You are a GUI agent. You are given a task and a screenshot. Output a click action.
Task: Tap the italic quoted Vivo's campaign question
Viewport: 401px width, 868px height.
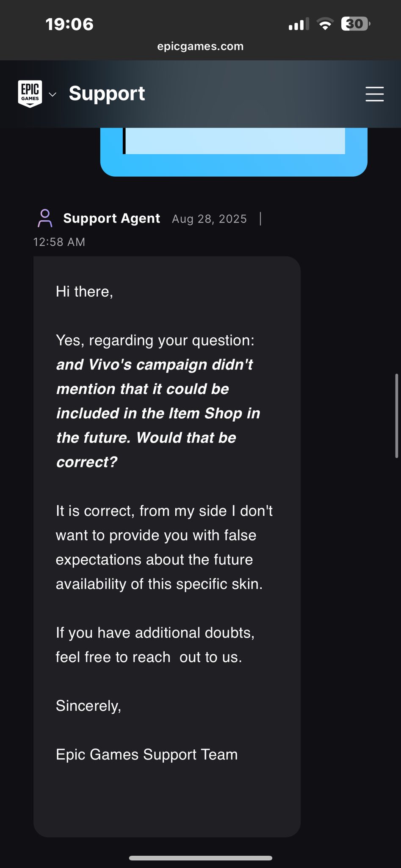coord(158,413)
